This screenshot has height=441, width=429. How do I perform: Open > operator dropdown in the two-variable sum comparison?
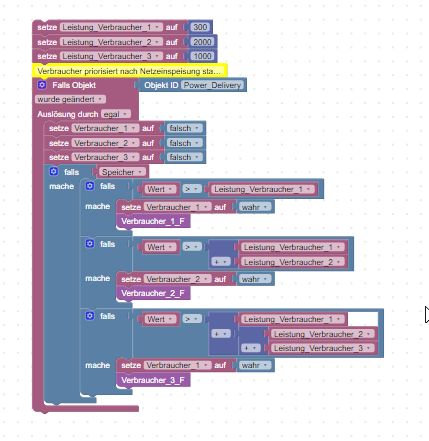pyautogui.click(x=192, y=247)
